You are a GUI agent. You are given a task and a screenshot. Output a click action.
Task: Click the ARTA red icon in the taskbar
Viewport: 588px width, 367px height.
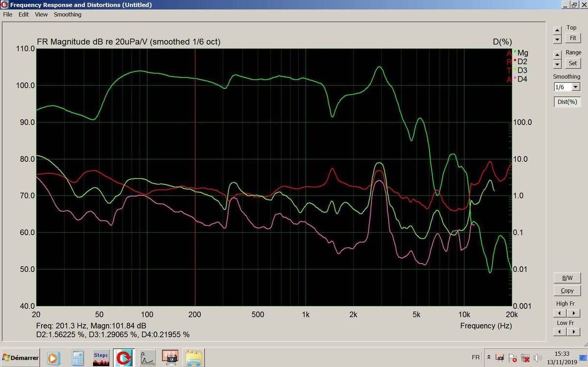(123, 358)
